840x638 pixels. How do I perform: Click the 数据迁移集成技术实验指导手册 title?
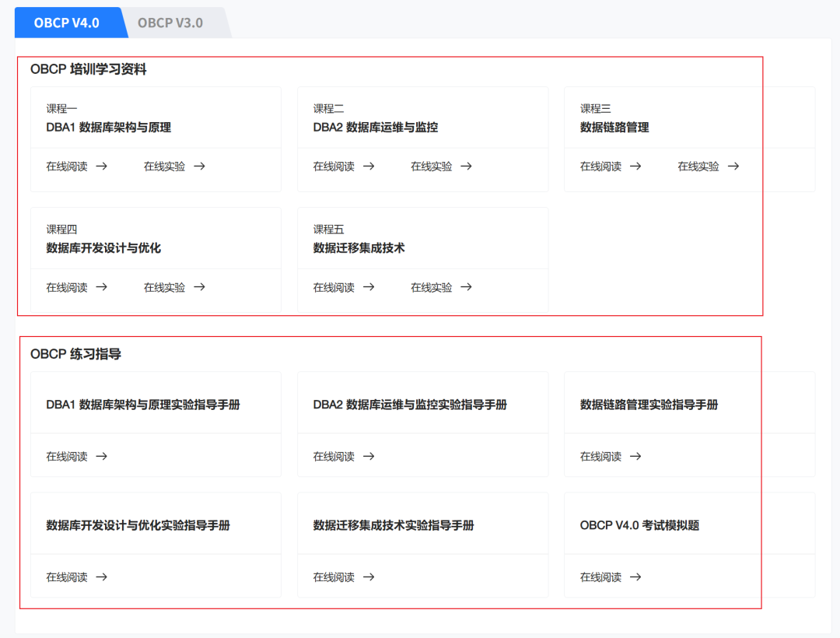[394, 525]
